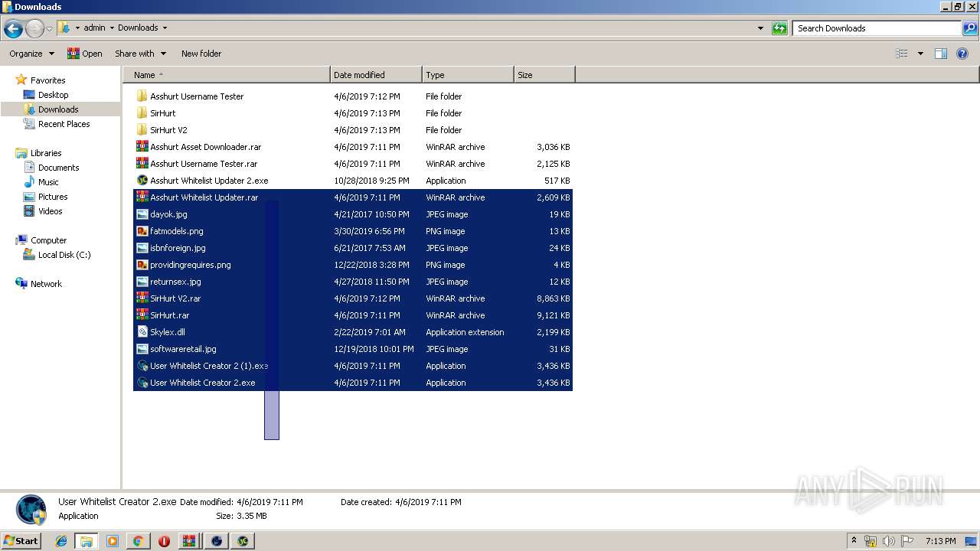Sort by the Name column header
The height and width of the screenshot is (551, 980).
coord(227,75)
